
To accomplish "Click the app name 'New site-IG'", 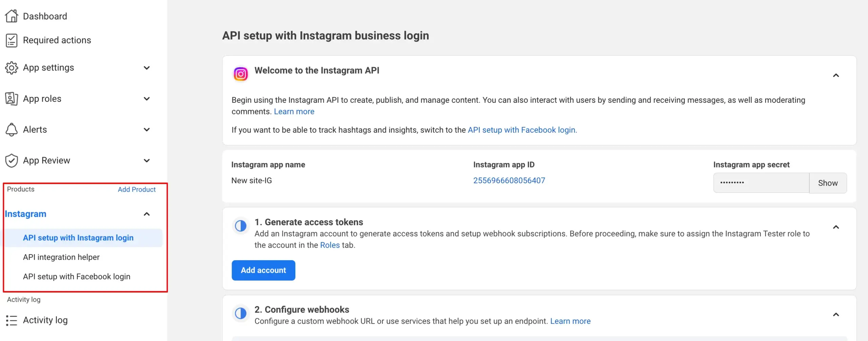I will 252,181.
